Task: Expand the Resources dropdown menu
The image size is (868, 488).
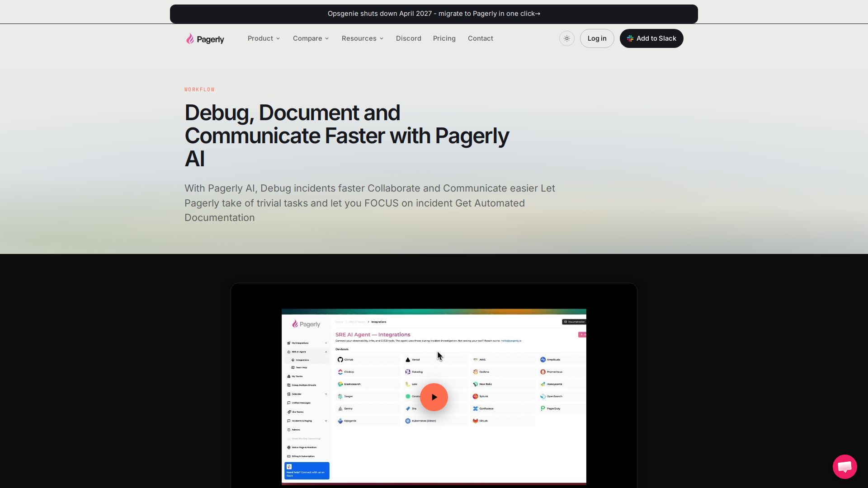Action: click(363, 38)
